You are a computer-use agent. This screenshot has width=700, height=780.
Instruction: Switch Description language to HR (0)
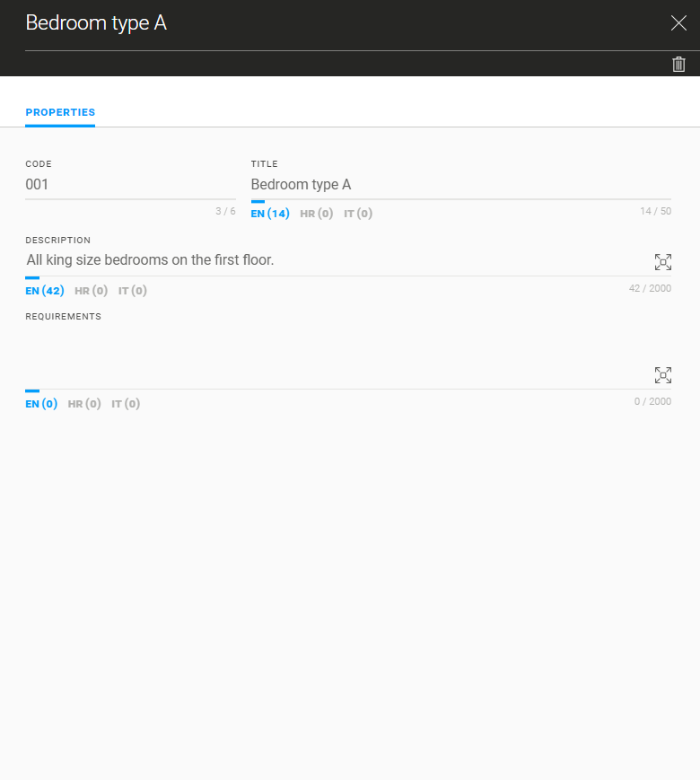91,291
